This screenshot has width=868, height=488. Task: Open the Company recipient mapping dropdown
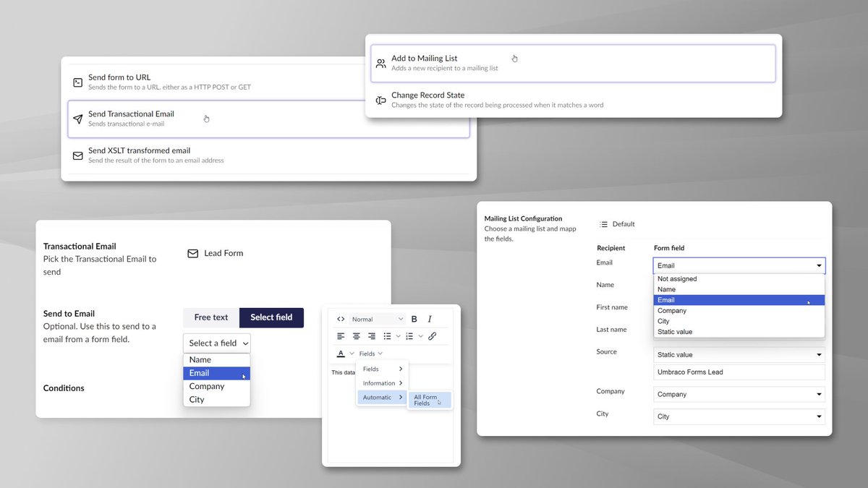(739, 394)
